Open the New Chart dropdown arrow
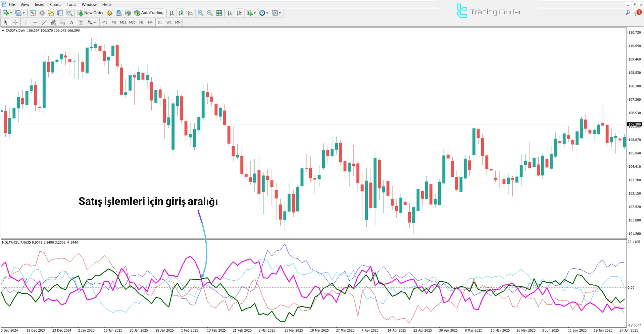 point(10,13)
